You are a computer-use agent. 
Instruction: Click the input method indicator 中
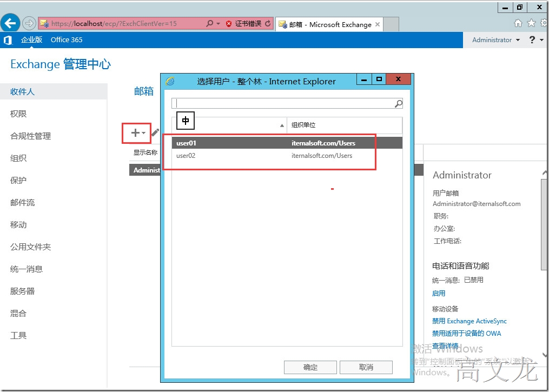pos(185,121)
